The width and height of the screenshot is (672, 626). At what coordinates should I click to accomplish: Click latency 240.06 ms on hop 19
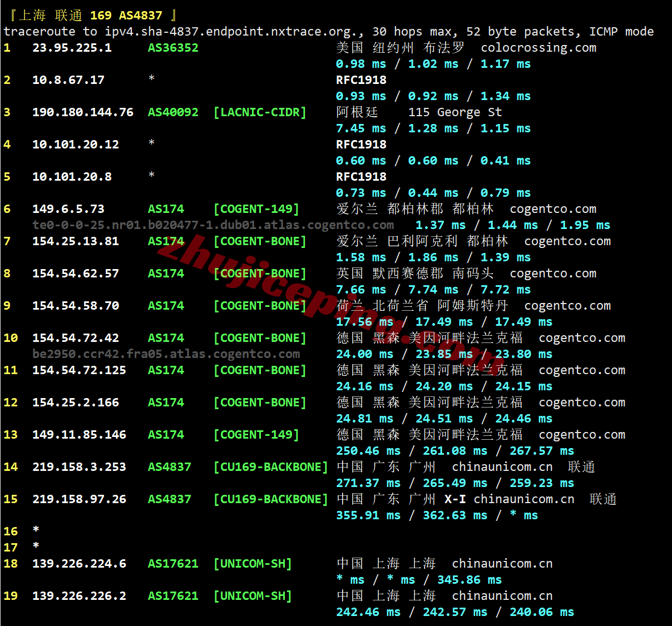(x=542, y=612)
